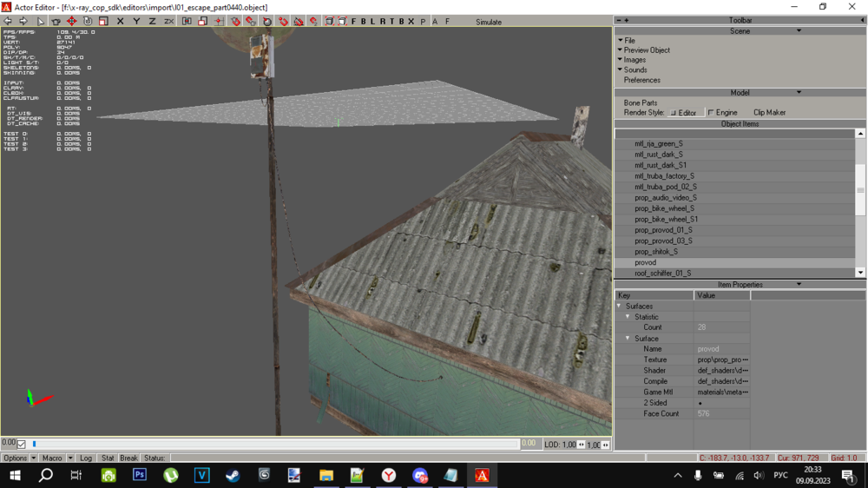Lock movement to the Y axis
Image resolution: width=868 pixels, height=488 pixels.
point(136,22)
